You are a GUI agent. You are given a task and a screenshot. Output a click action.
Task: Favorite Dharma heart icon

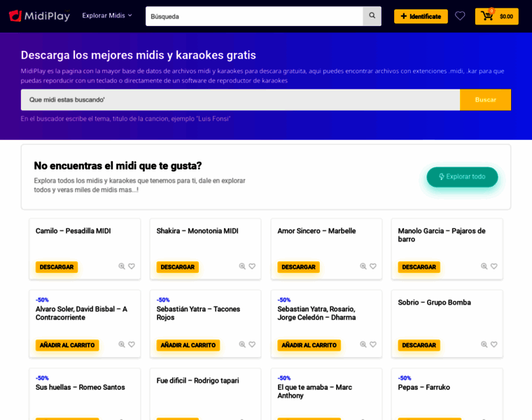(x=373, y=344)
